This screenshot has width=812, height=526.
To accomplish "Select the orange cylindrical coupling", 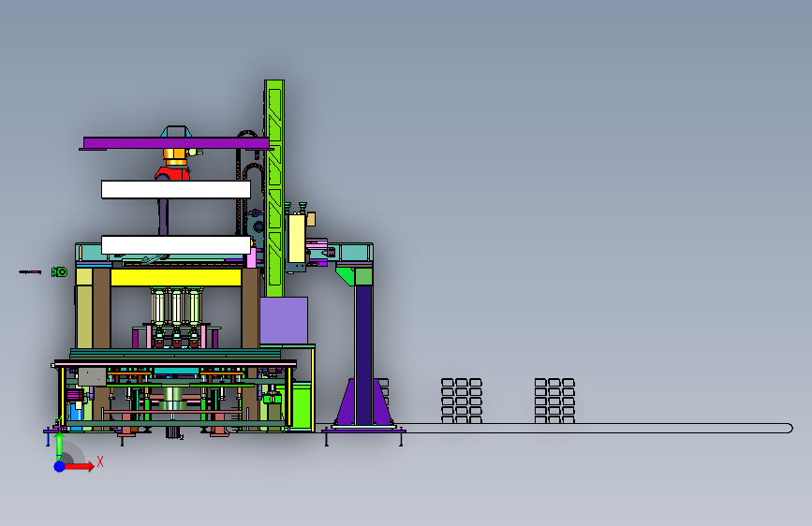I will pyautogui.click(x=175, y=156).
